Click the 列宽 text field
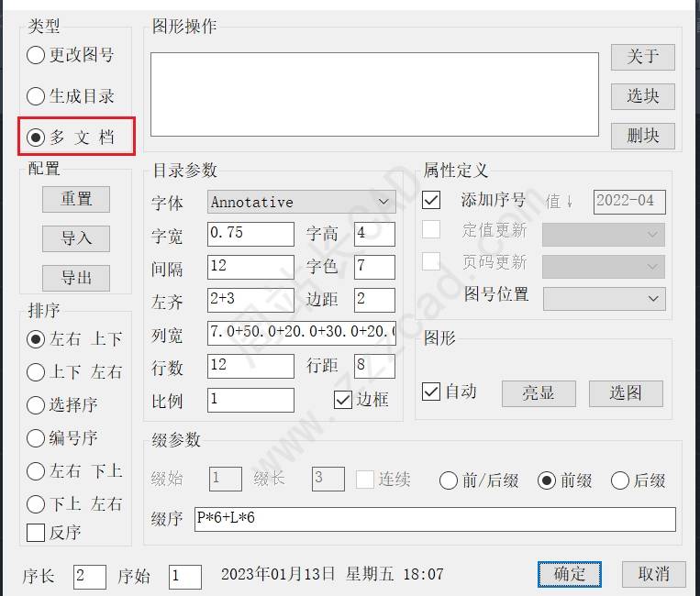The image size is (700, 596). [301, 333]
